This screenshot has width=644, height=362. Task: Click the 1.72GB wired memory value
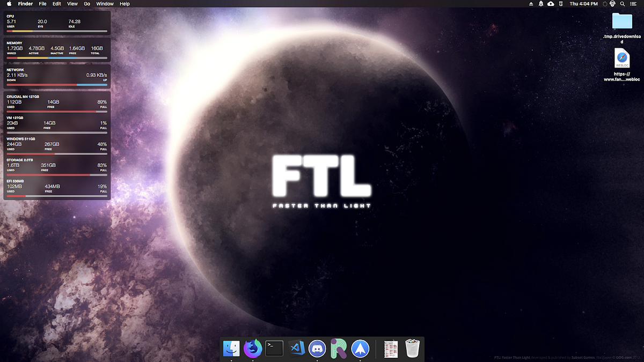14,48
